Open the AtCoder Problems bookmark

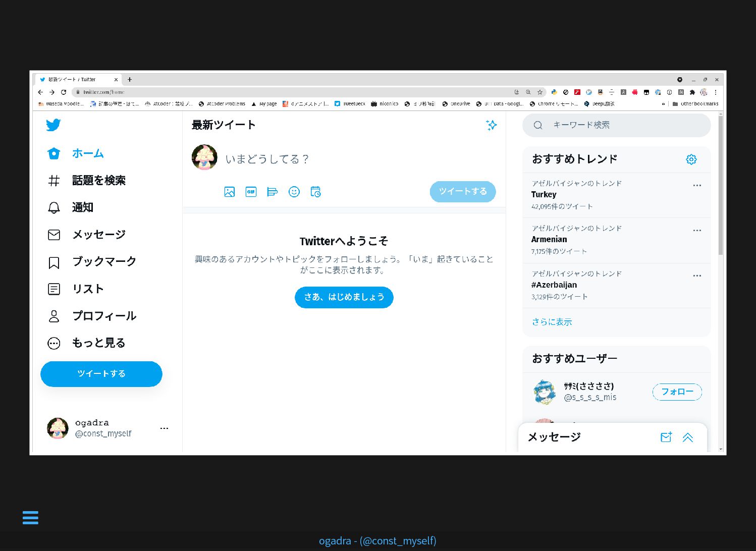222,104
